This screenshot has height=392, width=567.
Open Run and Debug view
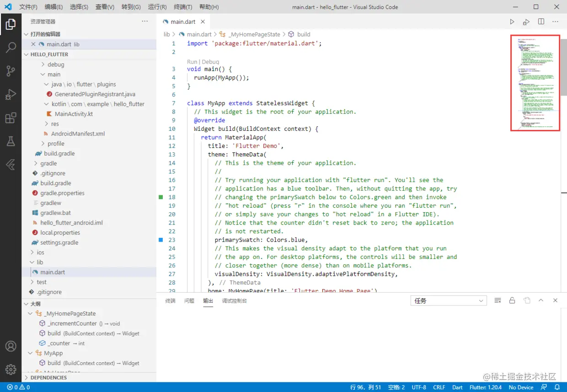tap(11, 95)
